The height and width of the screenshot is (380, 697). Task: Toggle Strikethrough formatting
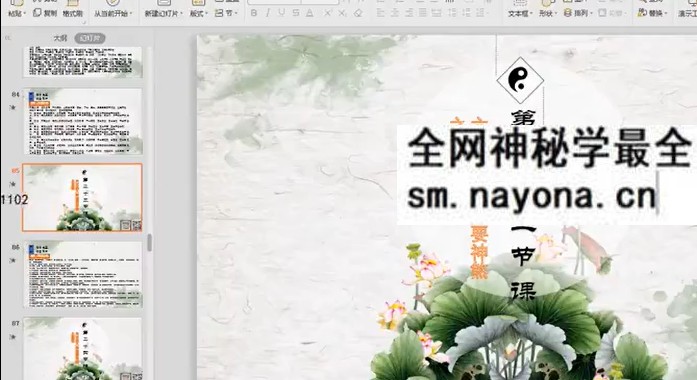point(296,13)
